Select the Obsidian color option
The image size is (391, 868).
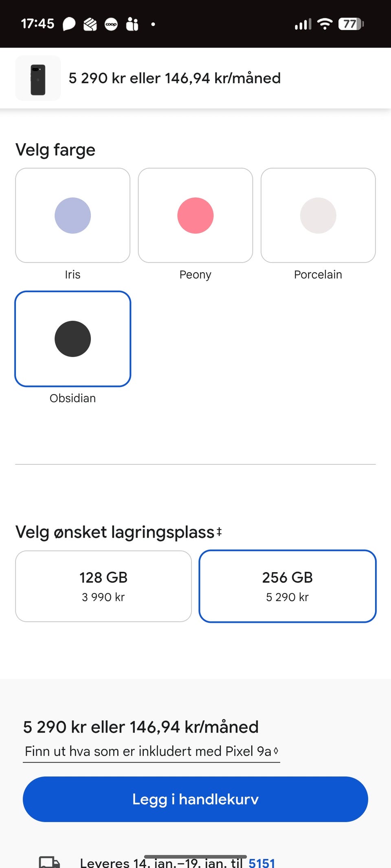[x=72, y=339]
